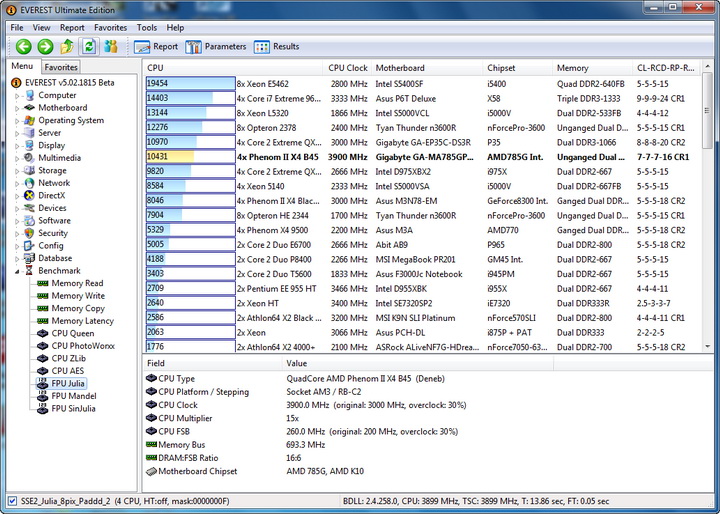Image resolution: width=720 pixels, height=514 pixels.
Task: Sort by the Memory column header
Action: (593, 68)
